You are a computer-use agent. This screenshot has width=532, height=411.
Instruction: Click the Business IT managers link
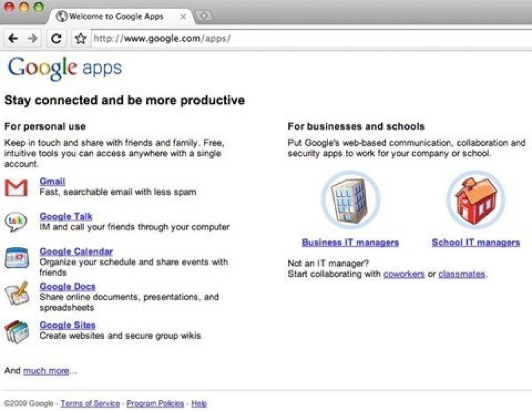pyautogui.click(x=350, y=242)
